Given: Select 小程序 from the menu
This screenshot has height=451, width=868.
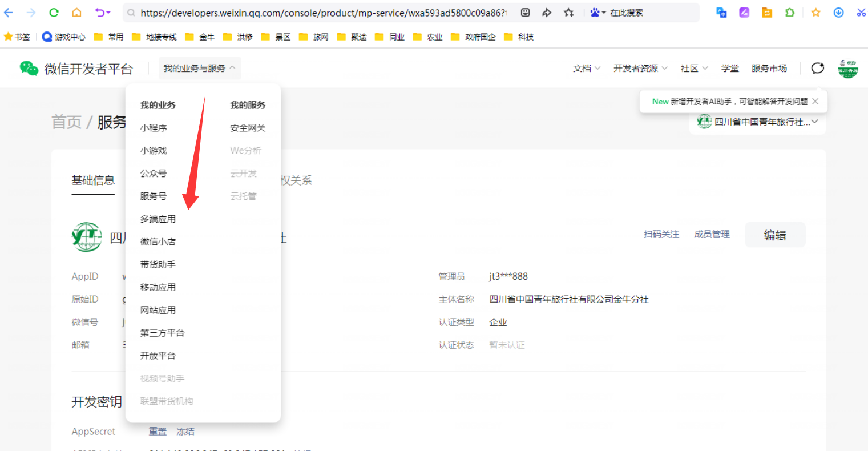Looking at the screenshot, I should [154, 128].
